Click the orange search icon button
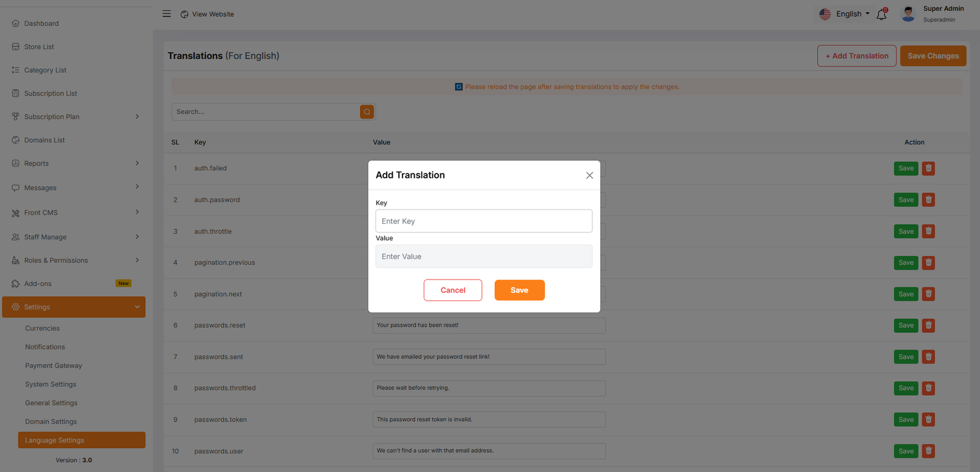Screen dimensions: 980x472 click(367, 112)
